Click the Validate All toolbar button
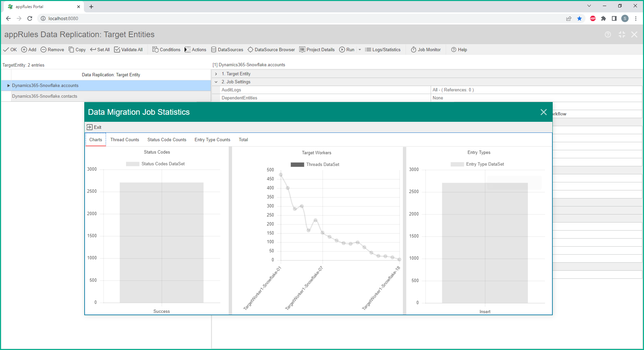Image resolution: width=644 pixels, height=350 pixels. coord(128,50)
